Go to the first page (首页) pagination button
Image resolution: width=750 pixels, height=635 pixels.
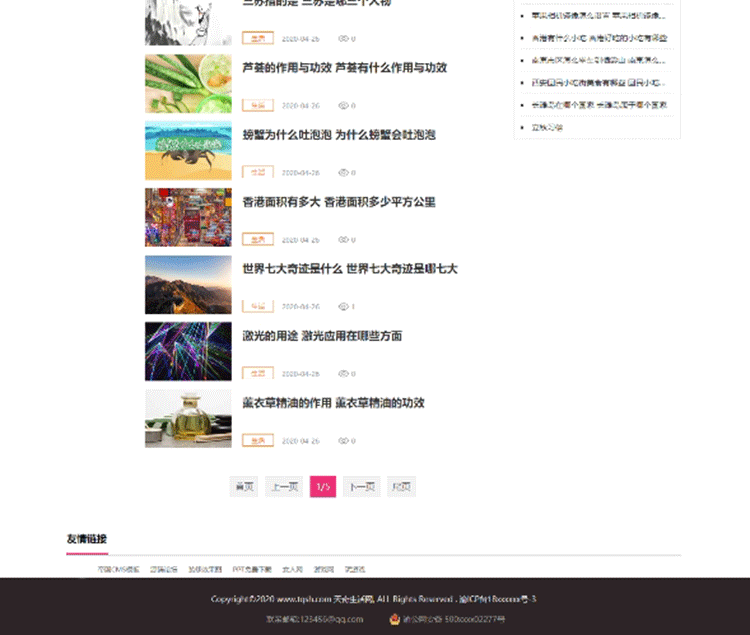tap(244, 487)
